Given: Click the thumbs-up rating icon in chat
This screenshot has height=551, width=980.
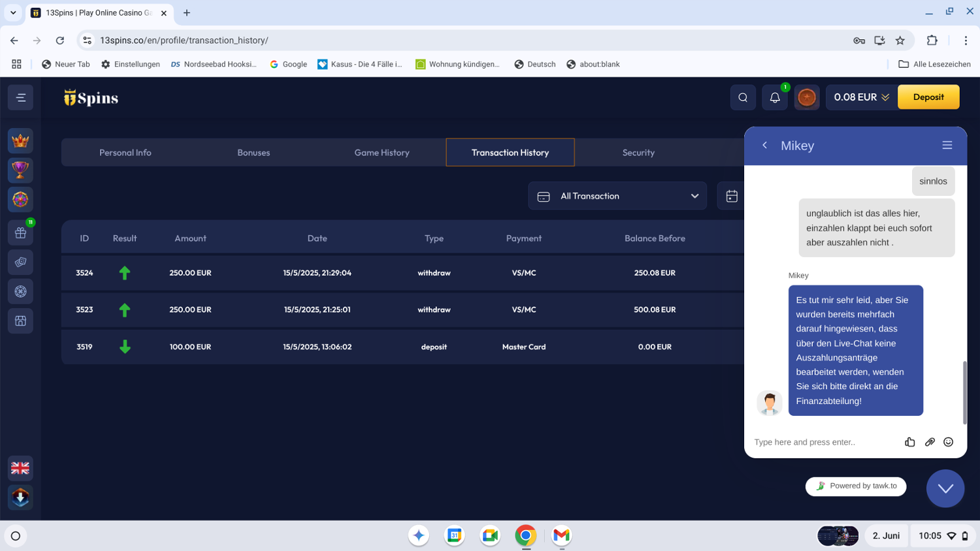Looking at the screenshot, I should [909, 442].
